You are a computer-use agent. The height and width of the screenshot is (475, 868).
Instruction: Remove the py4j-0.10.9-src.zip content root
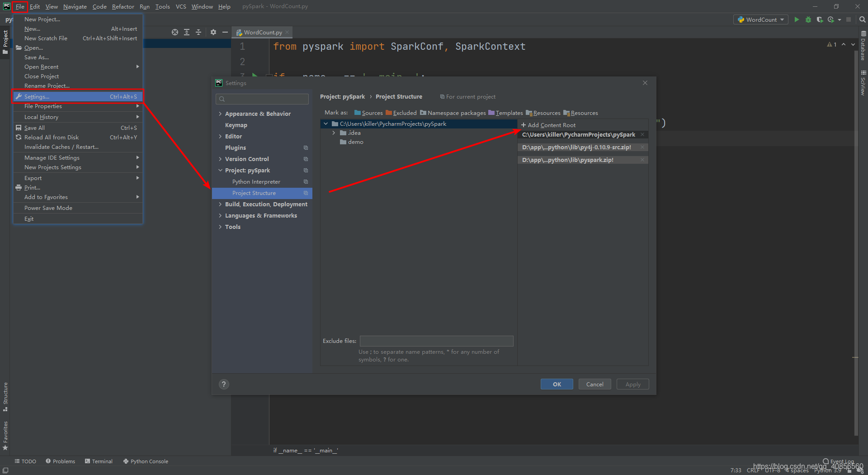tap(642, 147)
